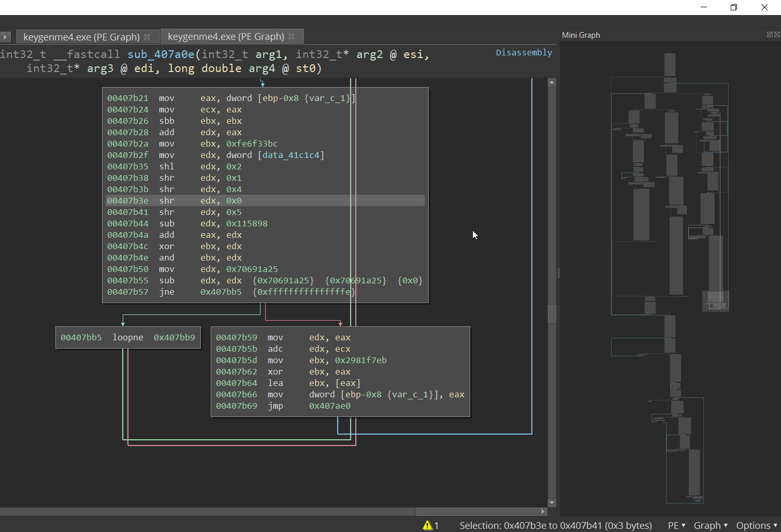Expand the Options menu in status bar
The height and width of the screenshot is (532, 781).
(x=757, y=525)
